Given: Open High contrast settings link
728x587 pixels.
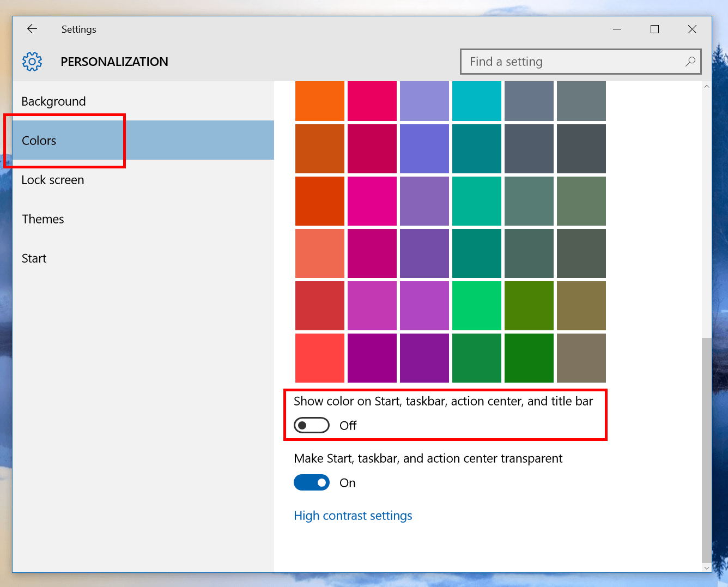Looking at the screenshot, I should click(353, 516).
